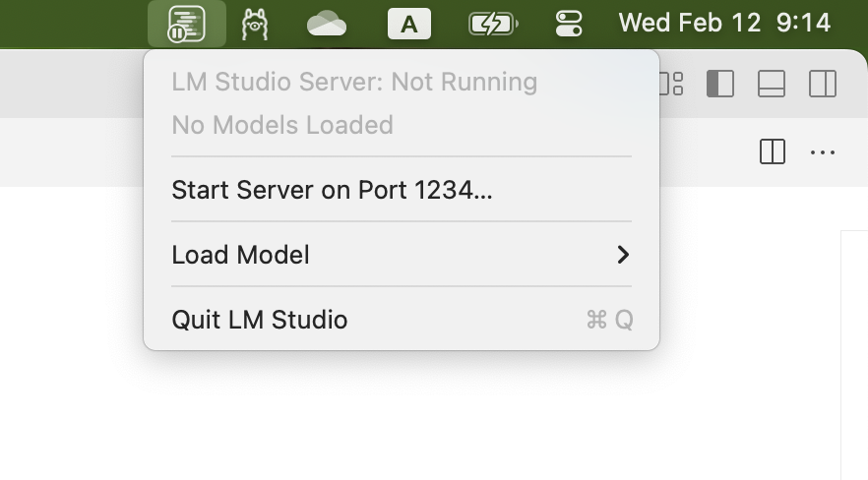Click the OneDrive cloud icon
Image resolution: width=868 pixels, height=480 pixels.
[326, 23]
